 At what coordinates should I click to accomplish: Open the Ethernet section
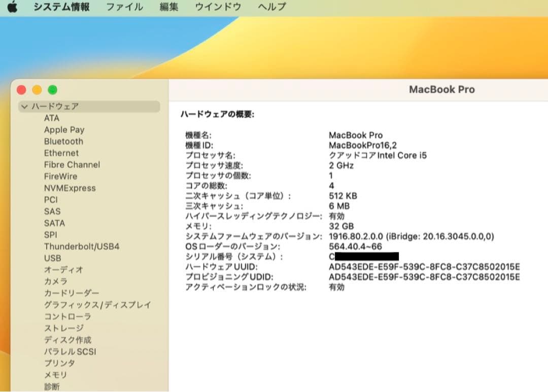[x=61, y=153]
